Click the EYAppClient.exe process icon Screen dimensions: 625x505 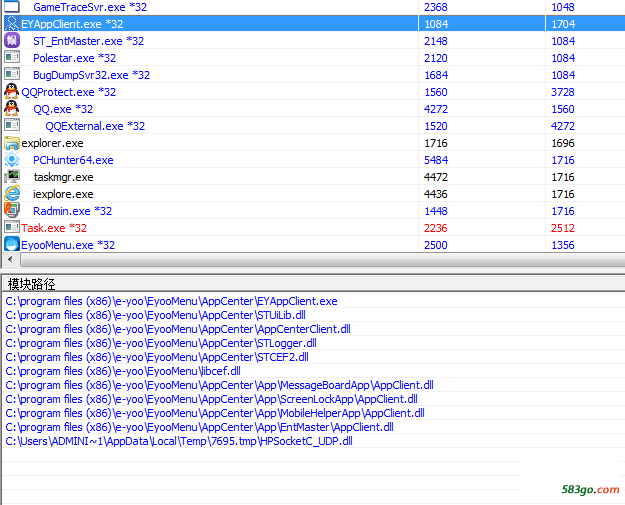pyautogui.click(x=12, y=24)
